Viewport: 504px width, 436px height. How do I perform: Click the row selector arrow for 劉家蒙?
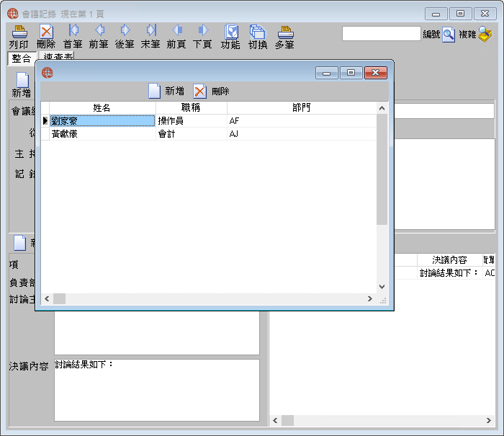[x=45, y=120]
